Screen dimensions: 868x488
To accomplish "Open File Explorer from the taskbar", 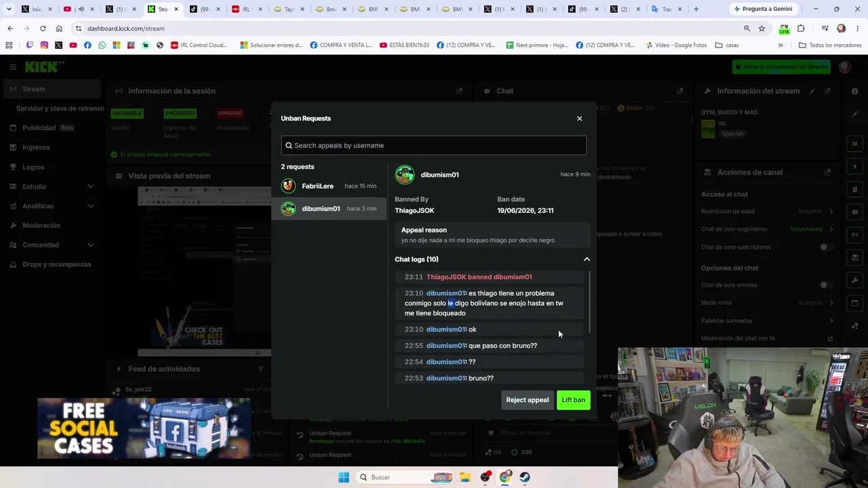I will point(465,477).
